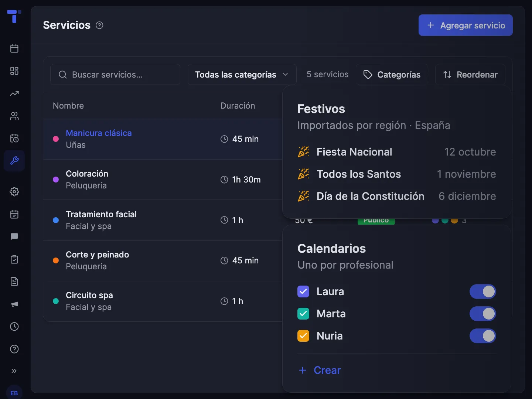The height and width of the screenshot is (399, 532).
Task: Turn off Nuria's calendar toggle switch
Action: (483, 336)
